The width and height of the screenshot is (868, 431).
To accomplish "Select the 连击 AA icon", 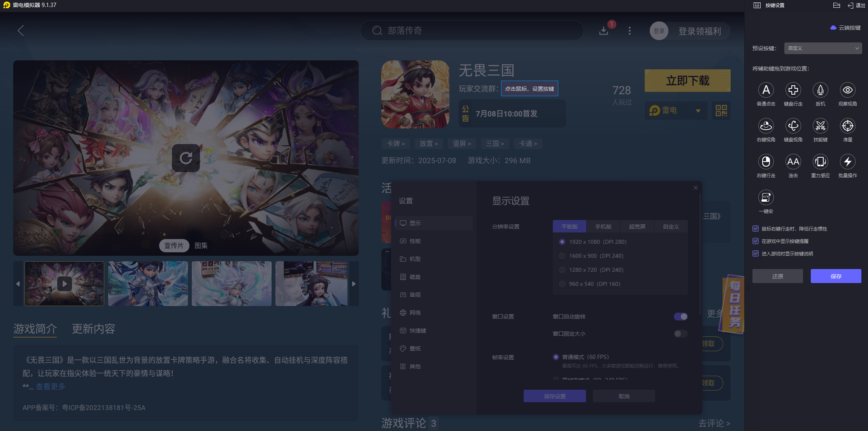I will (x=793, y=162).
